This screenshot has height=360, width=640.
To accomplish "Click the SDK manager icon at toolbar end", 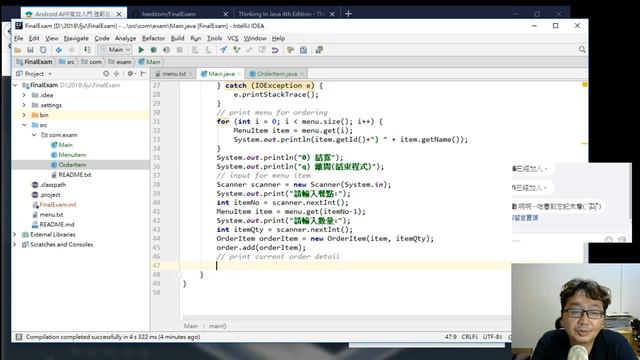I will click(x=319, y=50).
